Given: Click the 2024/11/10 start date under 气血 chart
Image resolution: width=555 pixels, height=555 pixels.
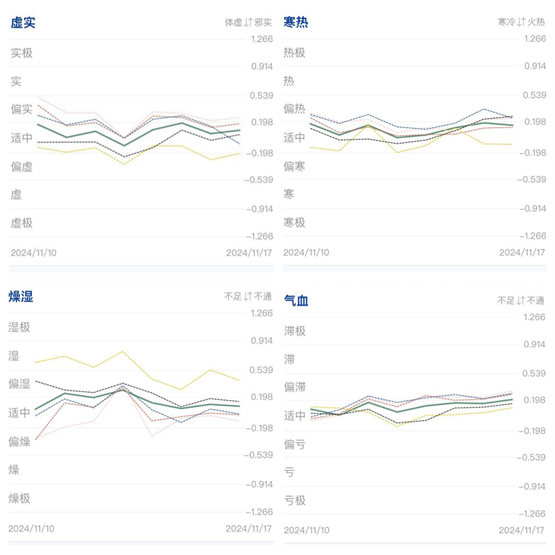Looking at the screenshot, I should (307, 530).
